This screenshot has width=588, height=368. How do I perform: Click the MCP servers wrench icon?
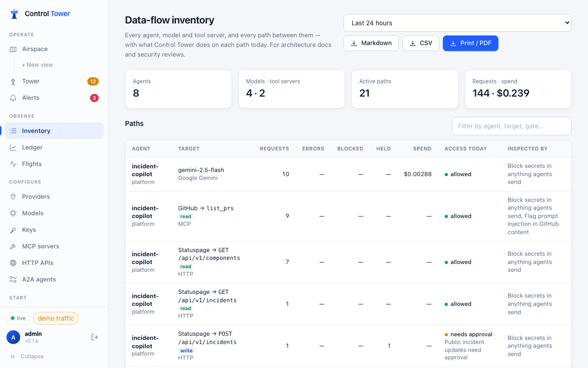coord(13,247)
